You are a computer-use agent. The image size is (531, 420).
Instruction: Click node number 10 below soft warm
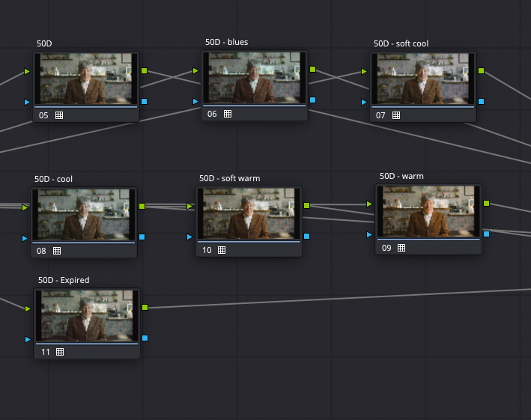click(207, 250)
